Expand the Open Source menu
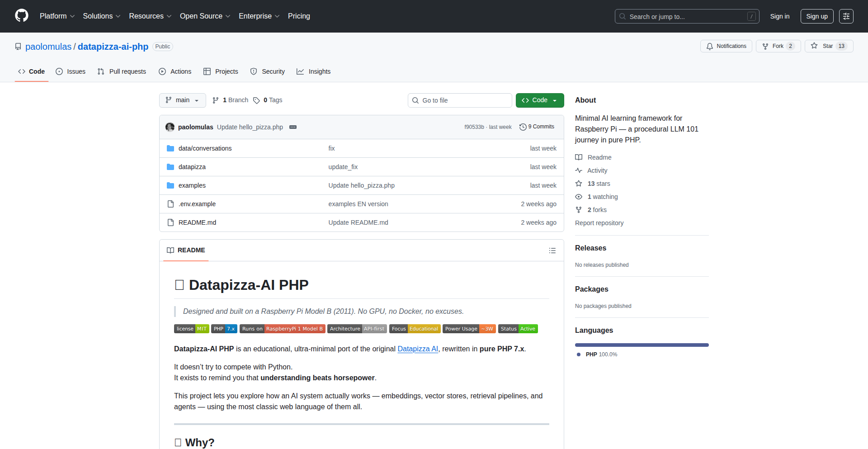 [204, 16]
